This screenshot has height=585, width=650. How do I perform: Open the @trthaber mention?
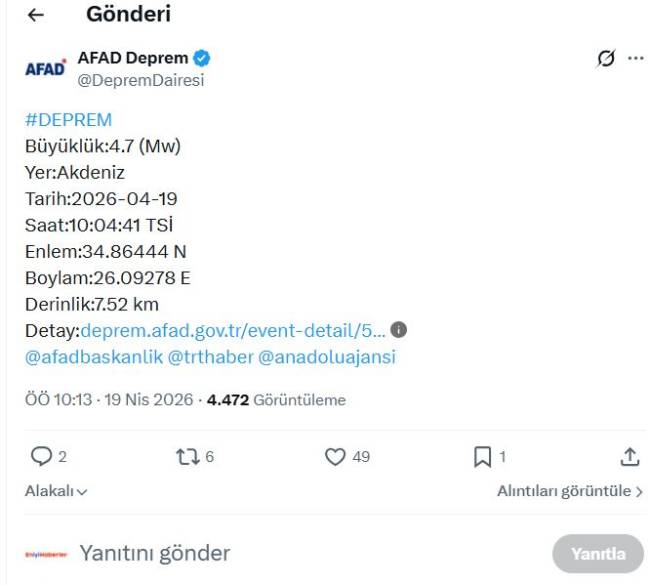(210, 357)
